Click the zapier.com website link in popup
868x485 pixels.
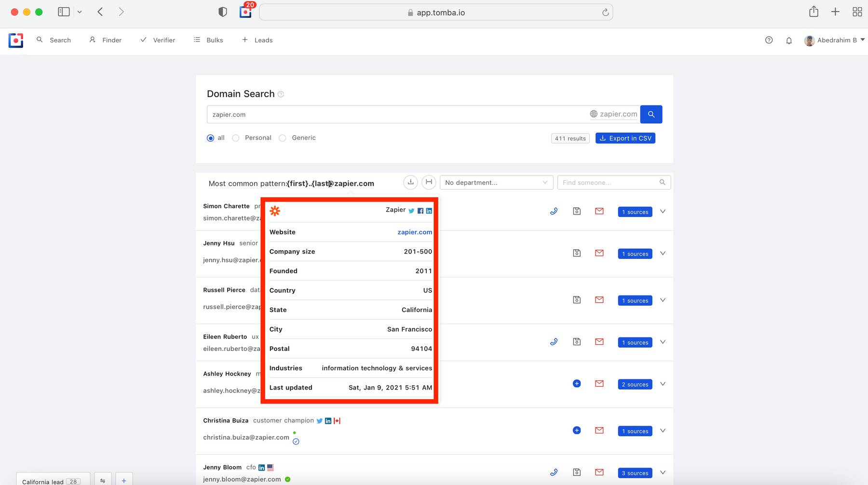(x=415, y=232)
